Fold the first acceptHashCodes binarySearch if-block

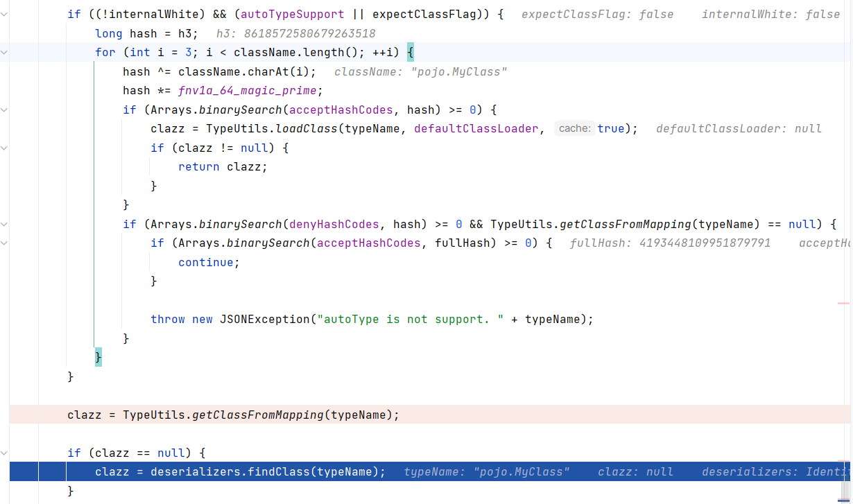[5, 110]
